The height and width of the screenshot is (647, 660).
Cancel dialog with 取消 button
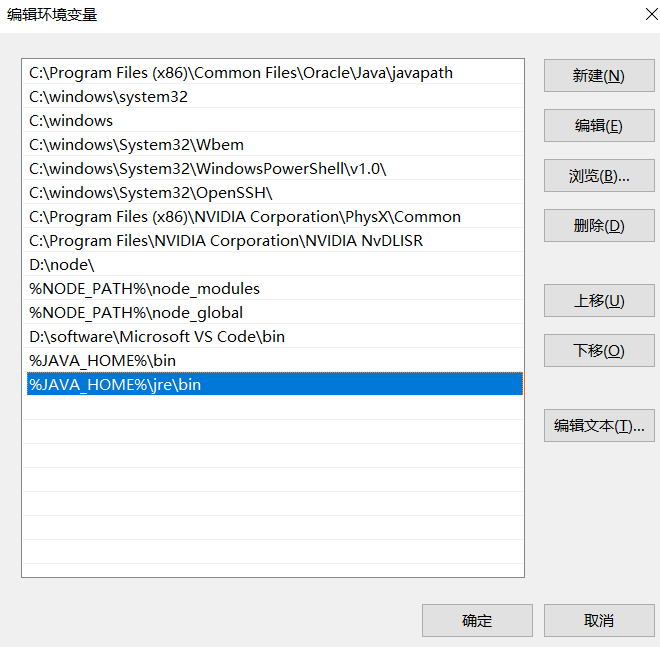pyautogui.click(x=599, y=620)
